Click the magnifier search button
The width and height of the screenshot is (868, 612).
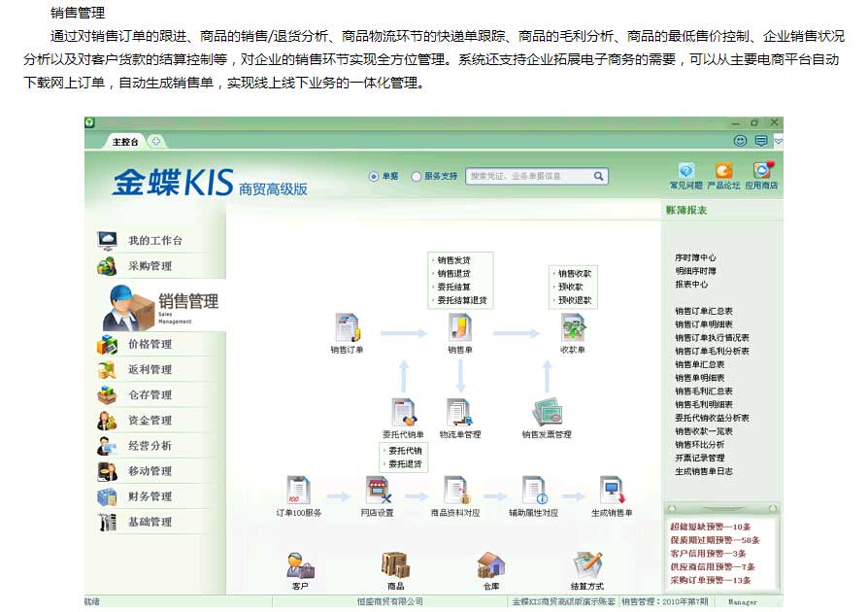[599, 177]
